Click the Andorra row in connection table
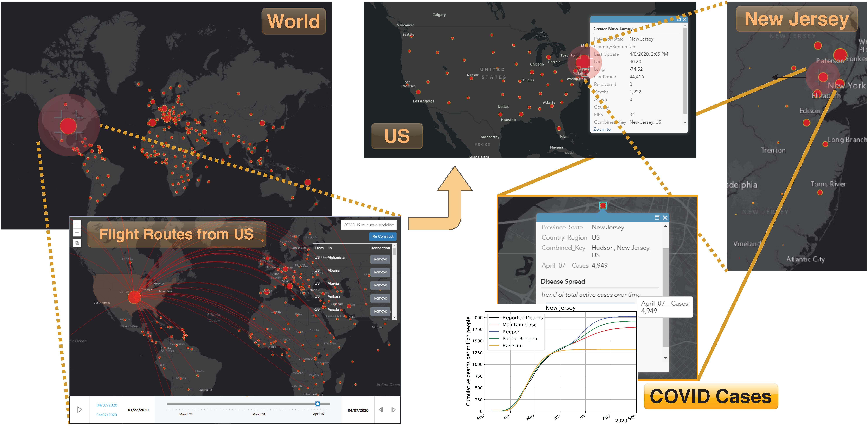Screen dimensions: 868x426 click(x=353, y=298)
